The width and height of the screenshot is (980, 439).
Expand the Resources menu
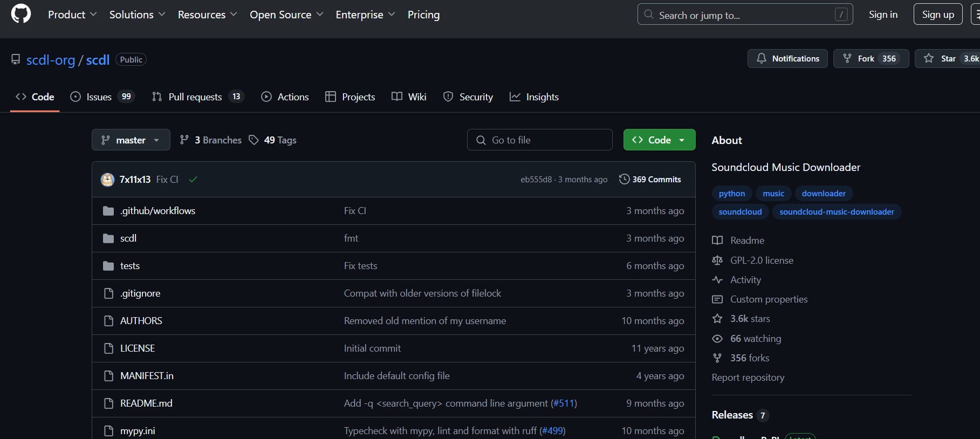(208, 15)
